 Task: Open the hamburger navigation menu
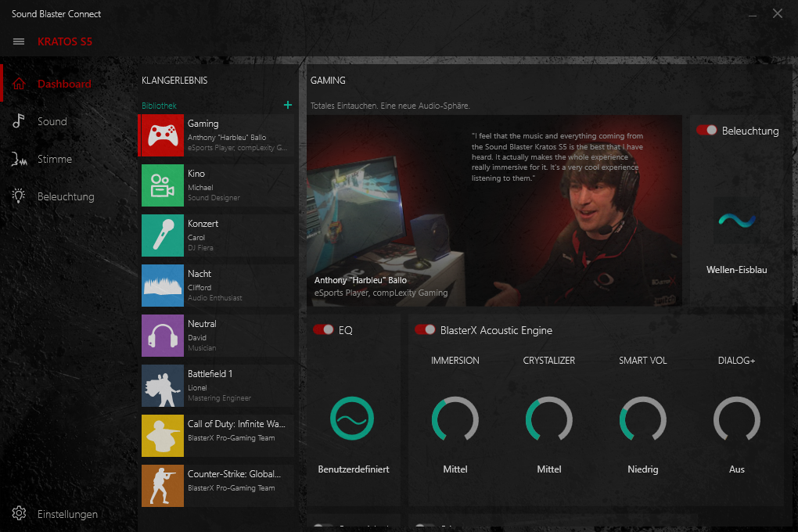point(19,41)
